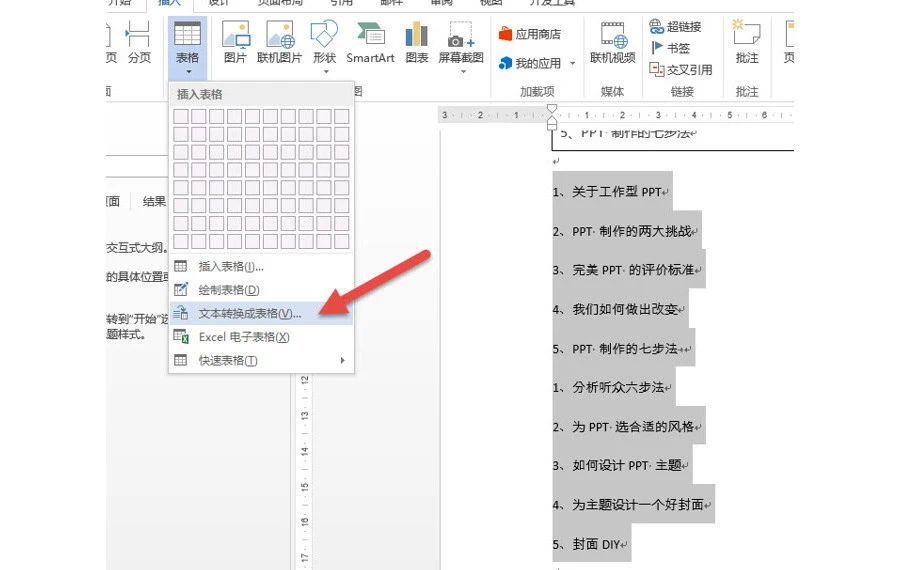The width and height of the screenshot is (900, 570).
Task: Click the bottom-right cell of the table grid
Action: (342, 241)
